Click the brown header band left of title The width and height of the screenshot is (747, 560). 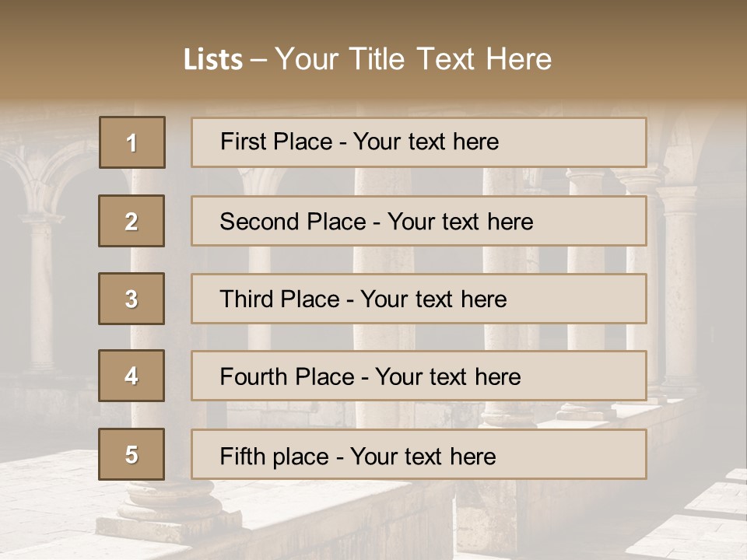pos(90,52)
